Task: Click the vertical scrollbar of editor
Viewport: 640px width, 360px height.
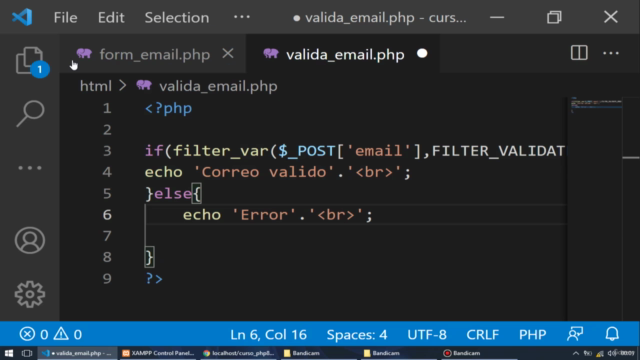Action: pyautogui.click(x=631, y=208)
